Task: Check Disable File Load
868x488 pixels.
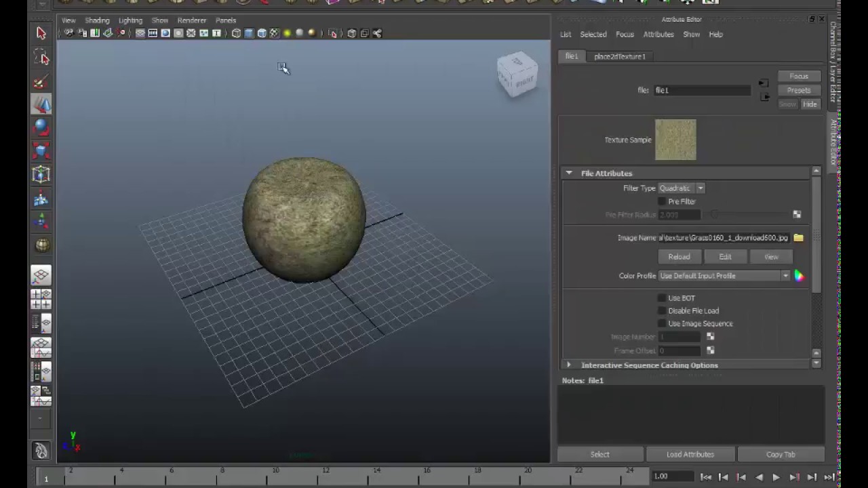Action: (662, 311)
